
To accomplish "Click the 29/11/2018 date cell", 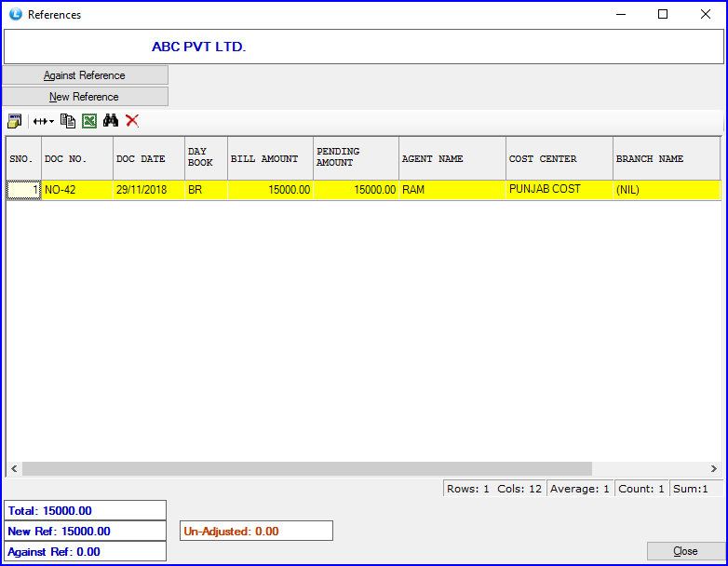I will [149, 190].
